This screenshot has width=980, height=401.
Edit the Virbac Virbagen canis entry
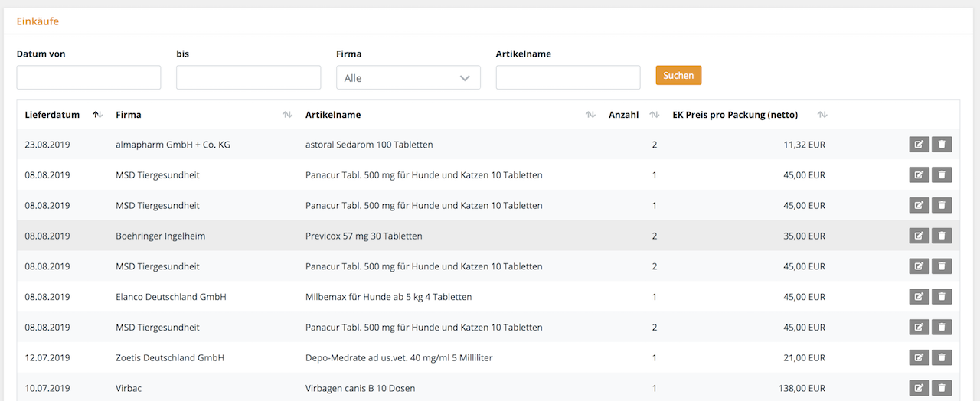[919, 388]
